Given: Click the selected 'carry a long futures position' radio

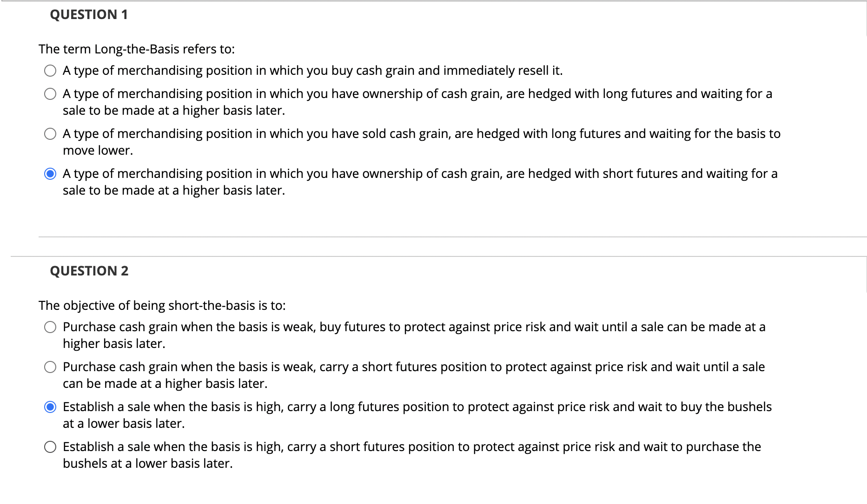Looking at the screenshot, I should coord(50,407).
